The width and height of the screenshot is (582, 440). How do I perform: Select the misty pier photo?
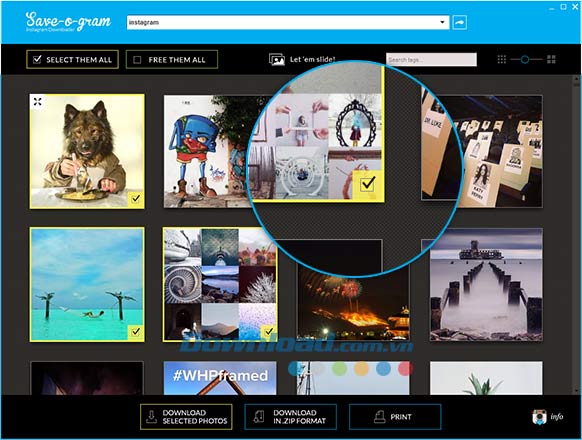point(486,284)
